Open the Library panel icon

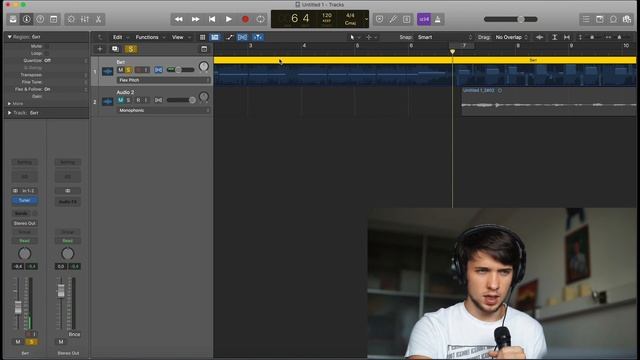(x=13, y=19)
